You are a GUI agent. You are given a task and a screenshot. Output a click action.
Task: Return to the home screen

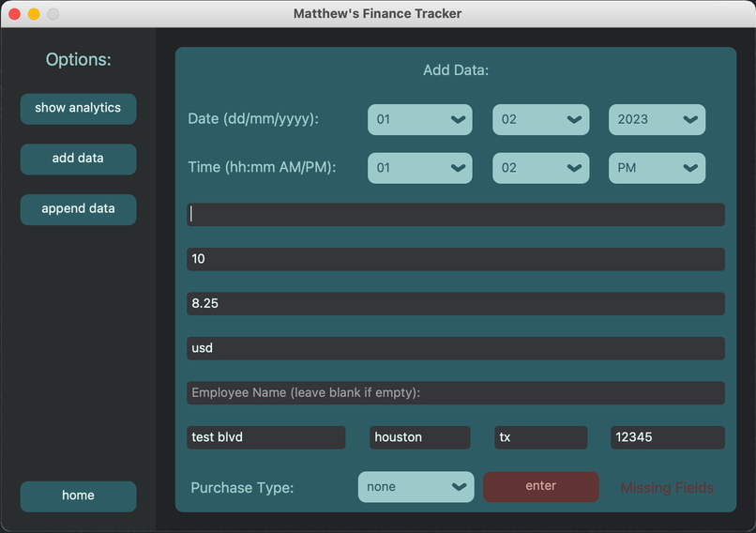point(78,495)
